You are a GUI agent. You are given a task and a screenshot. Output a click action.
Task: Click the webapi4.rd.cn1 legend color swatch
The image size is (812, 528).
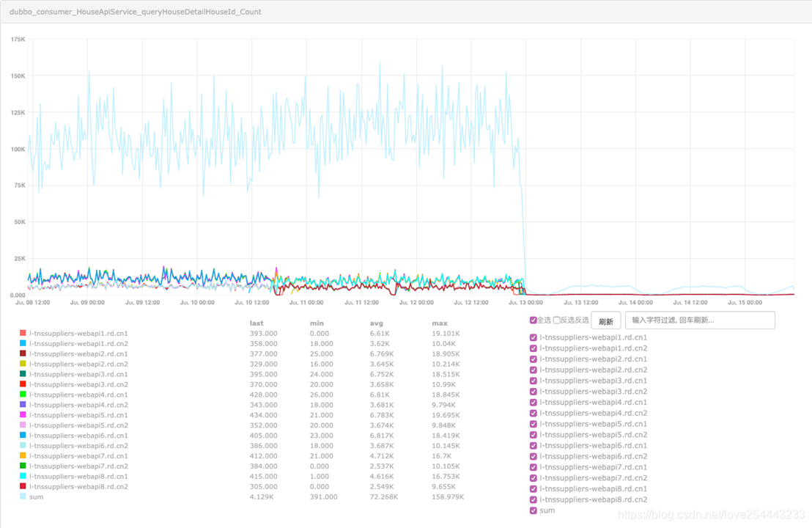click(x=23, y=395)
